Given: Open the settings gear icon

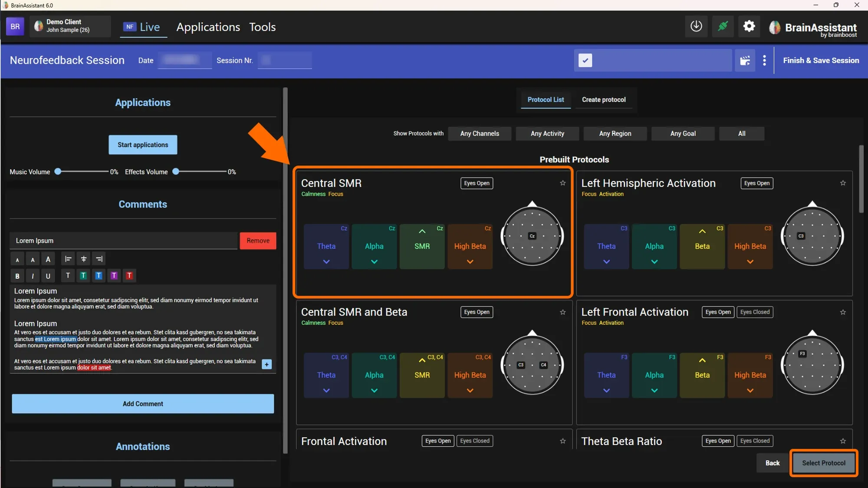Looking at the screenshot, I should click(749, 26).
